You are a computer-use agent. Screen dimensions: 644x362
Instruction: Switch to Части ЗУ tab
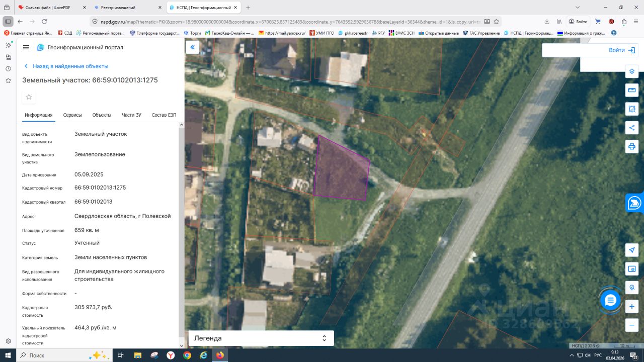[x=131, y=115]
